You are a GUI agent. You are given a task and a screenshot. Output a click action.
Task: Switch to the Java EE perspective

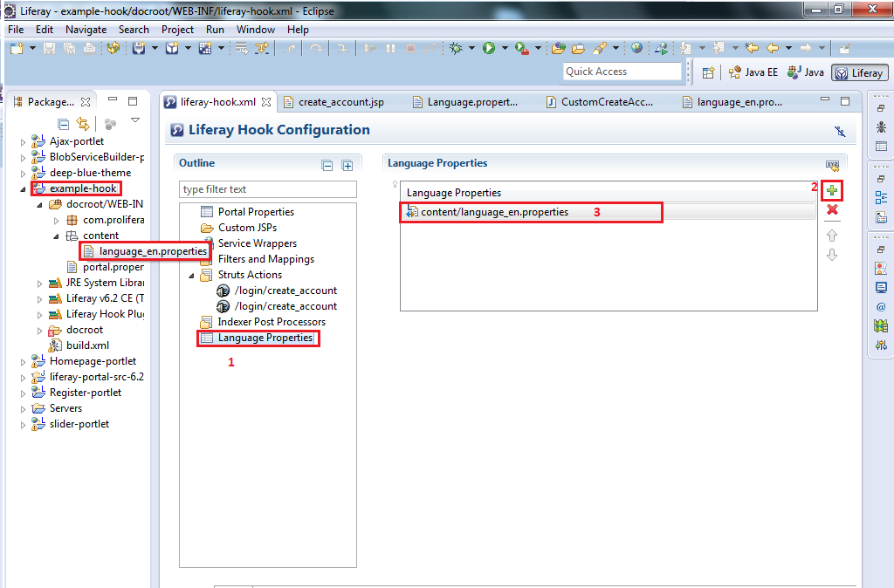click(753, 72)
